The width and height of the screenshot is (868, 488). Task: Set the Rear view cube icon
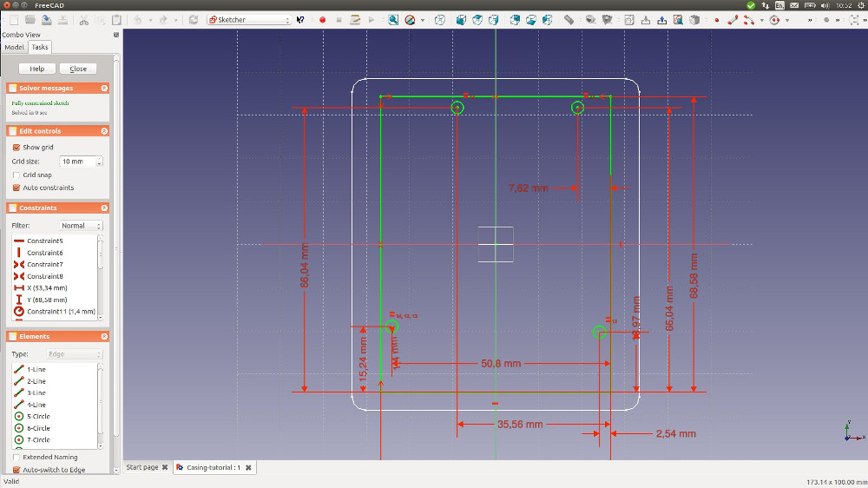(515, 20)
